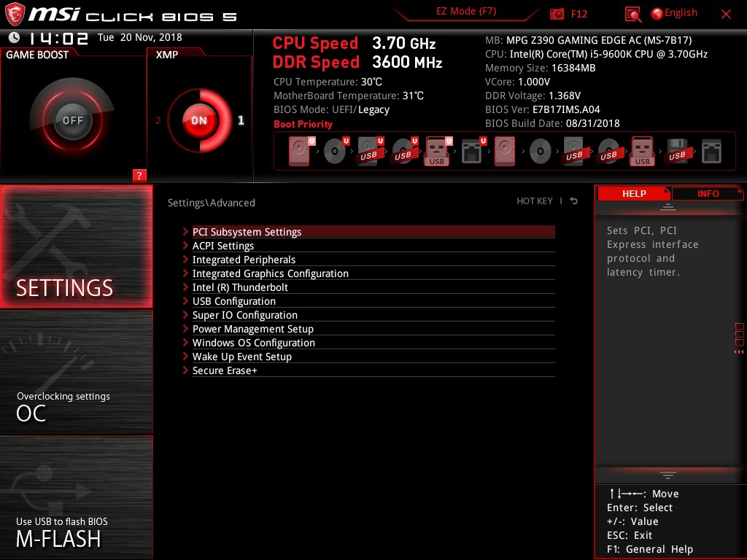The height and width of the screenshot is (560, 747).
Task: Select the UEFI USB hard disk boot icon
Action: pyautogui.click(x=370, y=151)
